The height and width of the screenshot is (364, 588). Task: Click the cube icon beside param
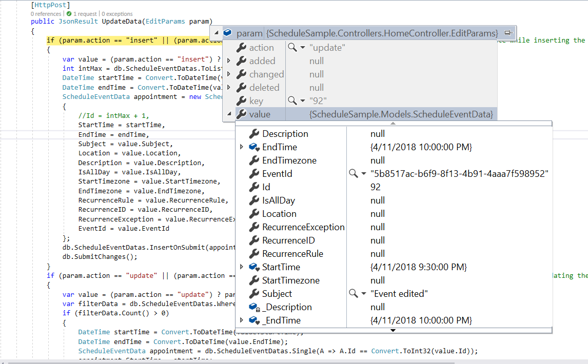click(227, 33)
